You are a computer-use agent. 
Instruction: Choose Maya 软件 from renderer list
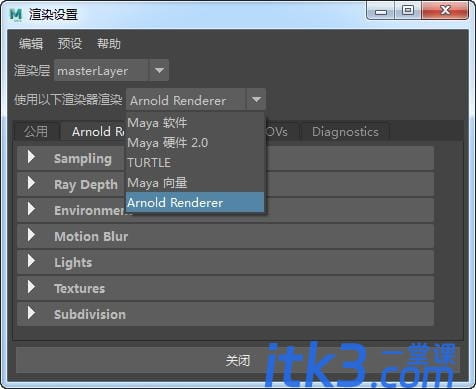point(195,123)
